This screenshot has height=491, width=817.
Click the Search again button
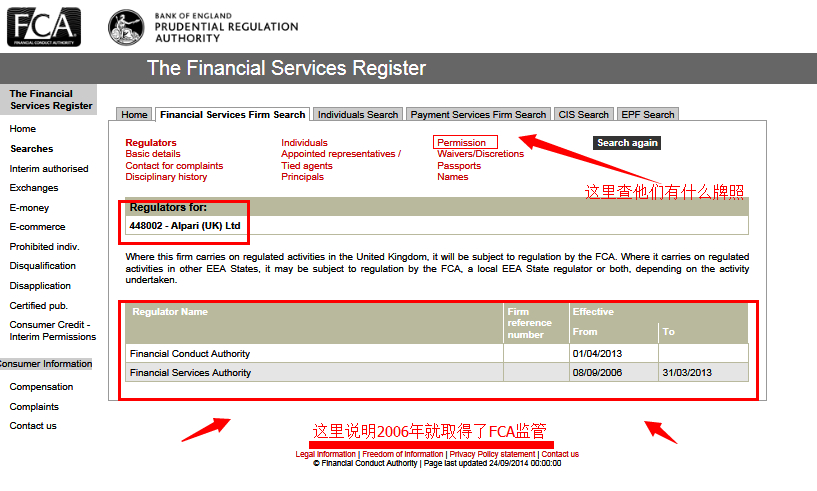tap(627, 143)
